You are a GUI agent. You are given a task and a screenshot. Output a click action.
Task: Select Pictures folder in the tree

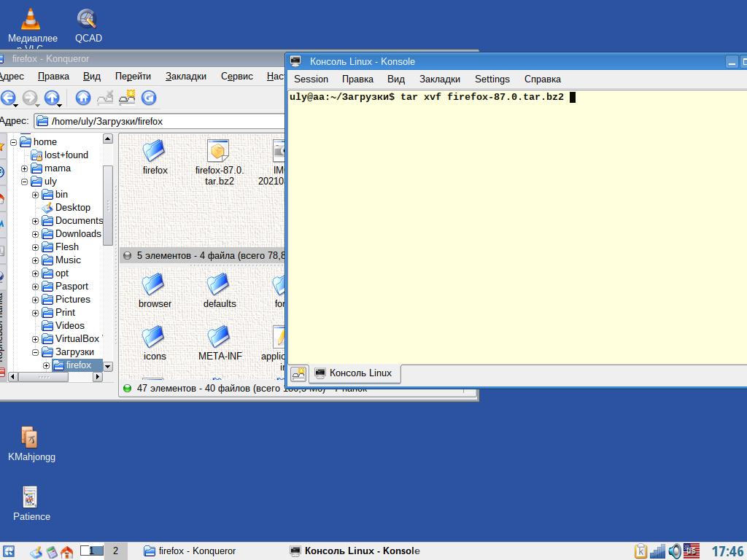tap(72, 300)
